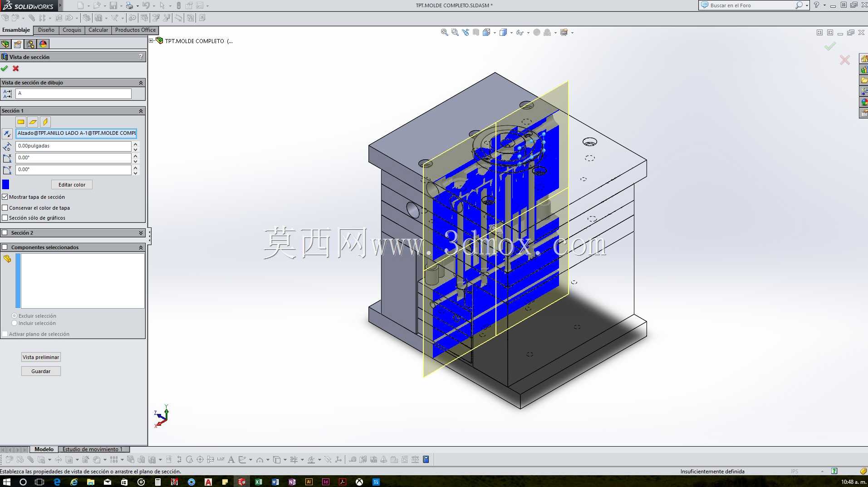Viewport: 868px width, 487px height.
Task: Open the FeatureManager design tree tab
Action: (5, 44)
